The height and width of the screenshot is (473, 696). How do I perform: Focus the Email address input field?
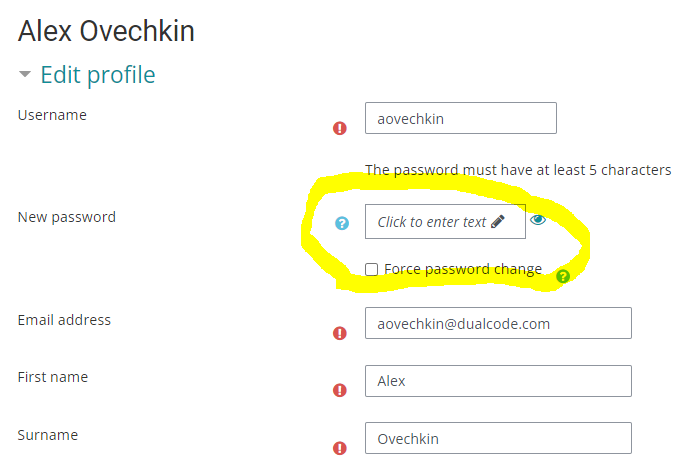coord(498,324)
